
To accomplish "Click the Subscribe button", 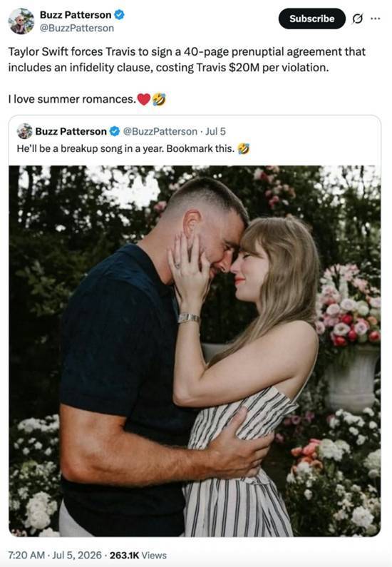I will (x=311, y=19).
